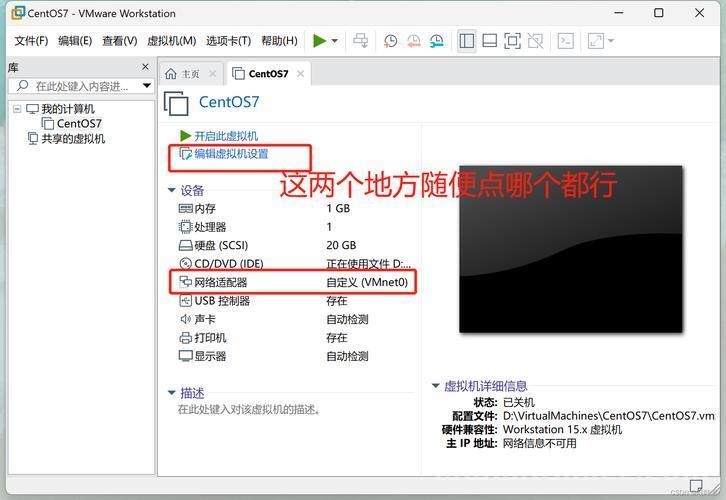Image resolution: width=726 pixels, height=500 pixels.
Task: Click the USB 控制器 device row
Action: [x=294, y=301]
